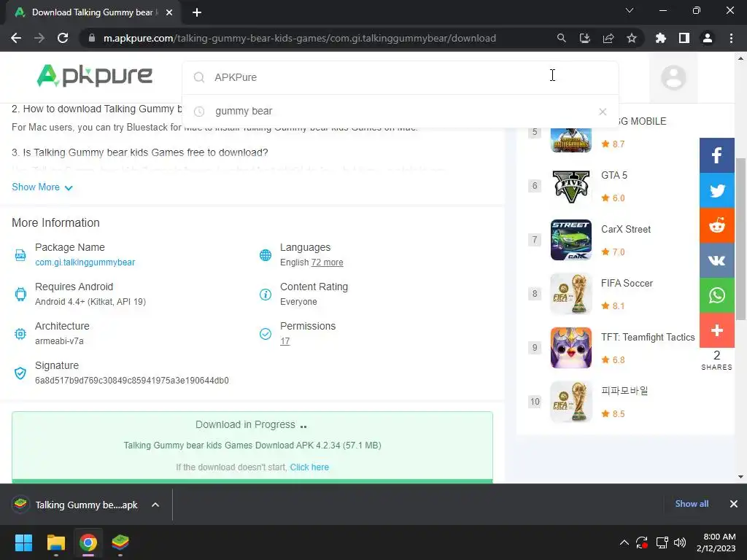The image size is (747, 560).
Task: Click the APKPure logo
Action: (x=94, y=75)
